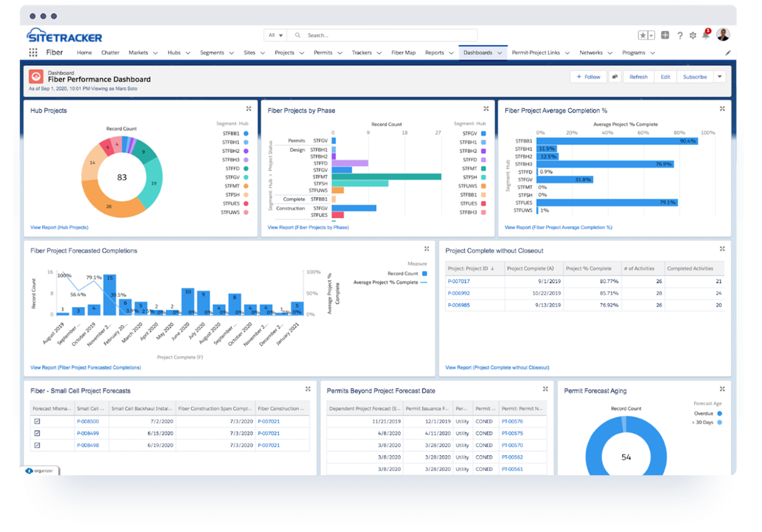Open View Report (Fiber Projects by Phase) link
Image resolution: width=762 pixels, height=532 pixels.
pos(308,228)
